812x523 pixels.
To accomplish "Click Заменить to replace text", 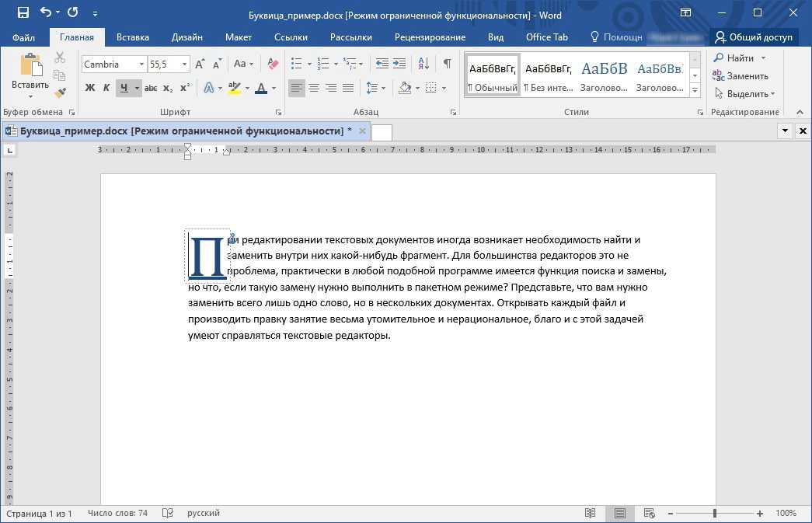I will (x=741, y=75).
